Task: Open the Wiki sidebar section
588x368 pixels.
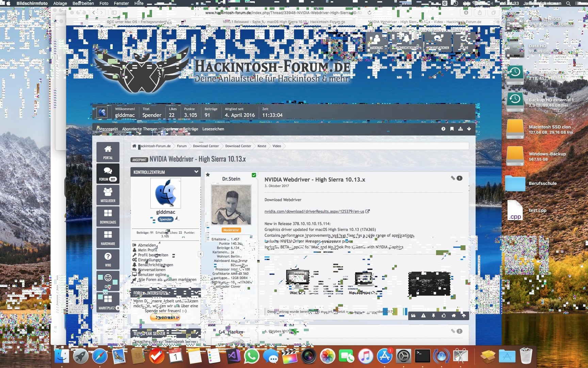Action: tap(108, 259)
